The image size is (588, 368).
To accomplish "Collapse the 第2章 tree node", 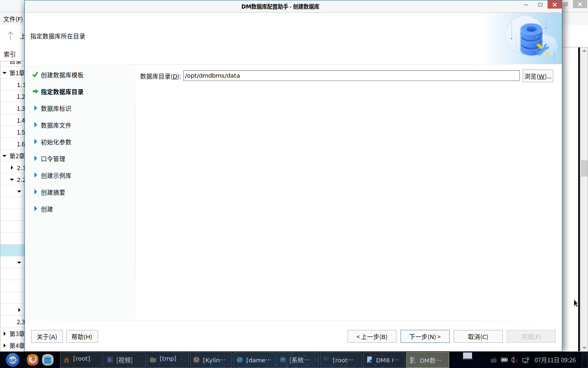I will coord(4,156).
